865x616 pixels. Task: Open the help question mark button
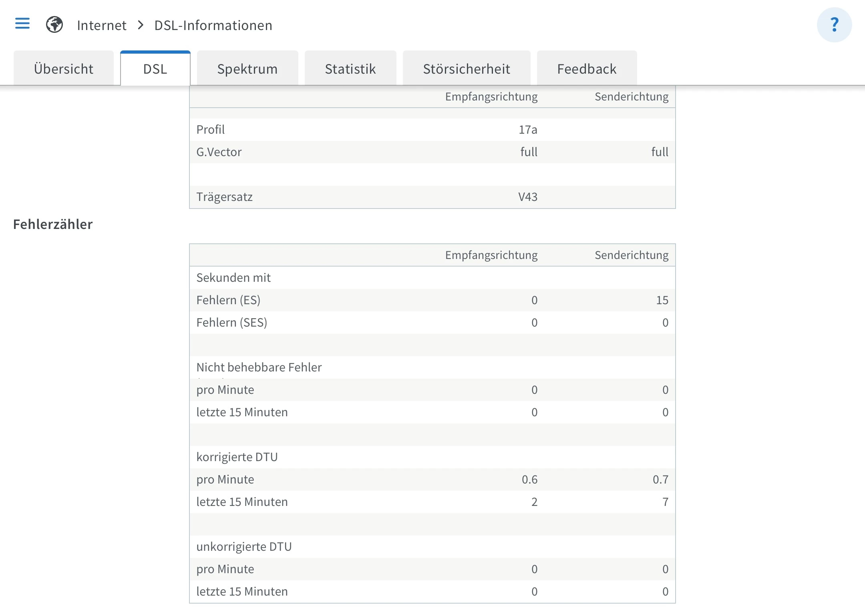834,25
